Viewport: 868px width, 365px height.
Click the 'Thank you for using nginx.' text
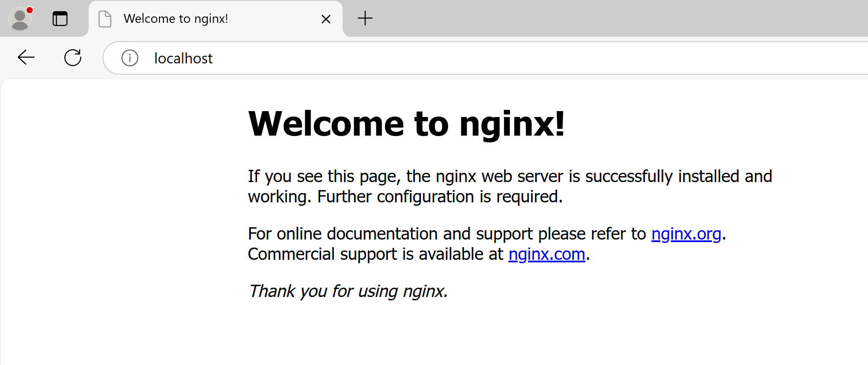348,291
